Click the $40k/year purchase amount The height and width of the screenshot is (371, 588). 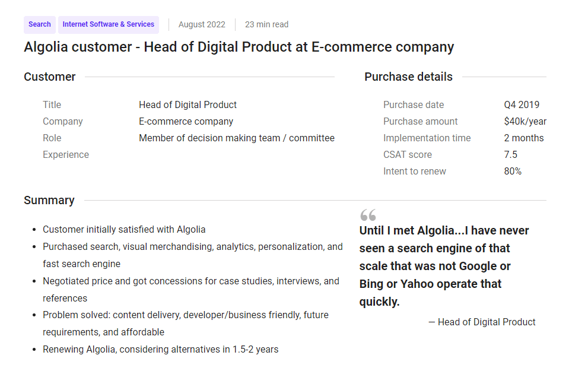tap(525, 121)
